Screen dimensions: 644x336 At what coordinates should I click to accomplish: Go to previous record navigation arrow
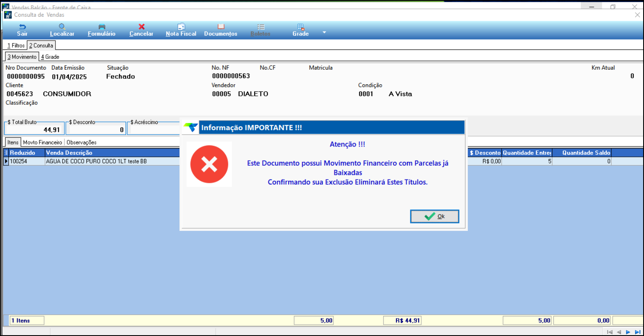619,332
